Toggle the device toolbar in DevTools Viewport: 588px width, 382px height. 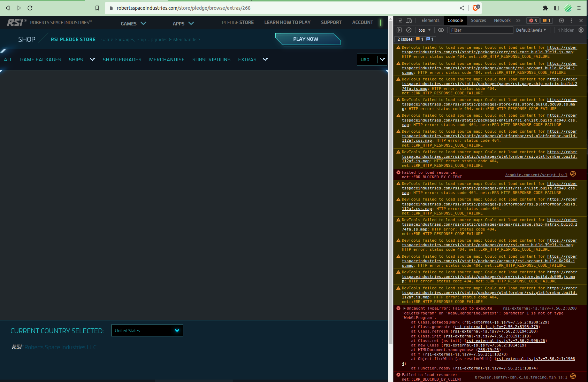409,21
